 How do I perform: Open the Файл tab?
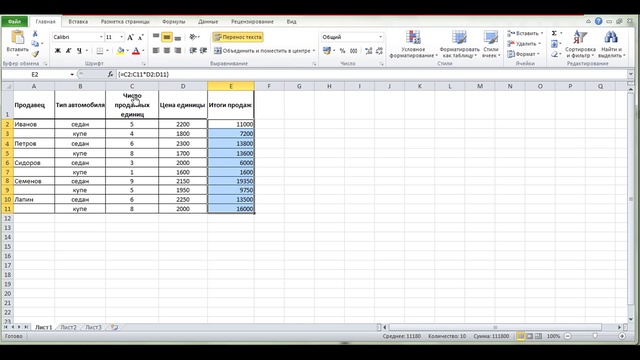[14, 21]
